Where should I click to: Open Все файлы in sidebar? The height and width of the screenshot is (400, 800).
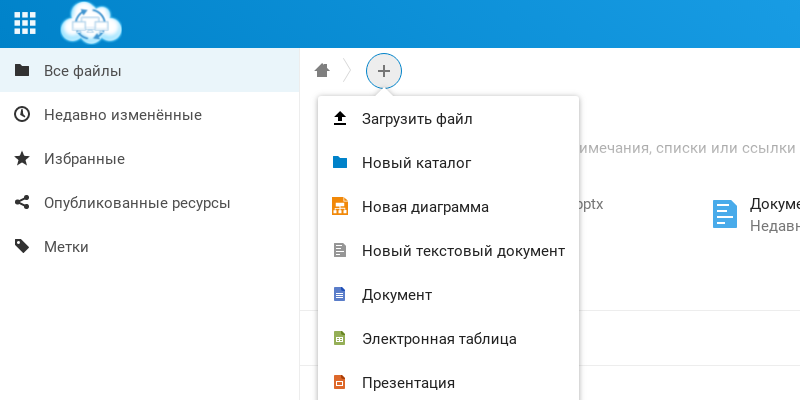tap(149, 70)
